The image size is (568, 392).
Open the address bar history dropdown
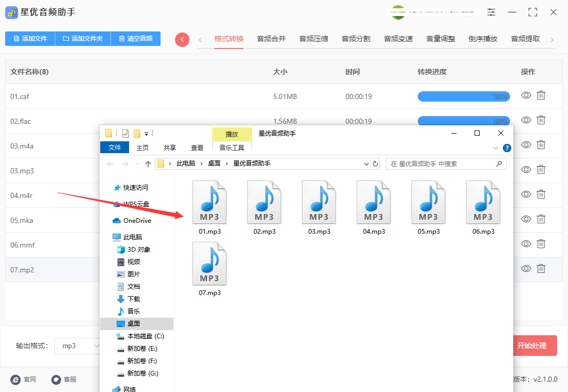point(366,164)
